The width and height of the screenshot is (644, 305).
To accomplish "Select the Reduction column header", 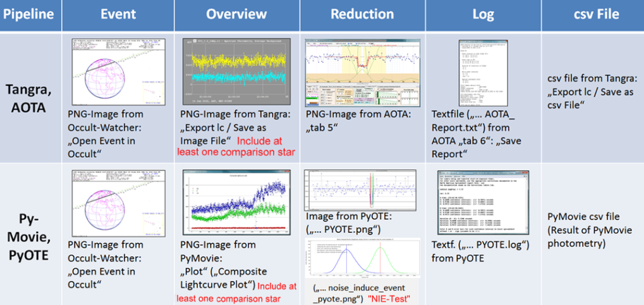I will [362, 15].
